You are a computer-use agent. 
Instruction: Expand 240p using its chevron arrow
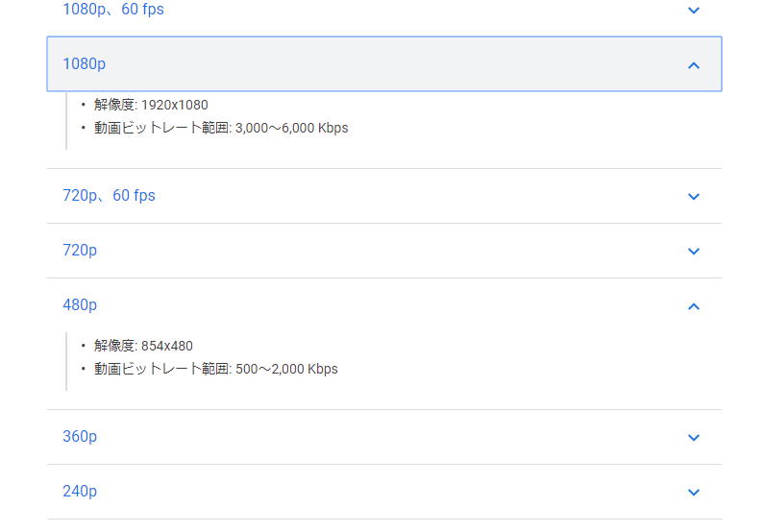pos(694,493)
